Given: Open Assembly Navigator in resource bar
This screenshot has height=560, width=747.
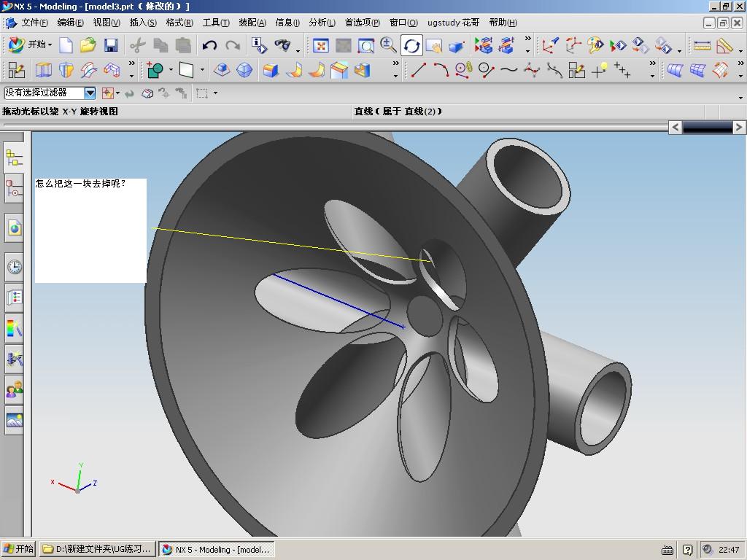Looking at the screenshot, I should click(x=15, y=158).
